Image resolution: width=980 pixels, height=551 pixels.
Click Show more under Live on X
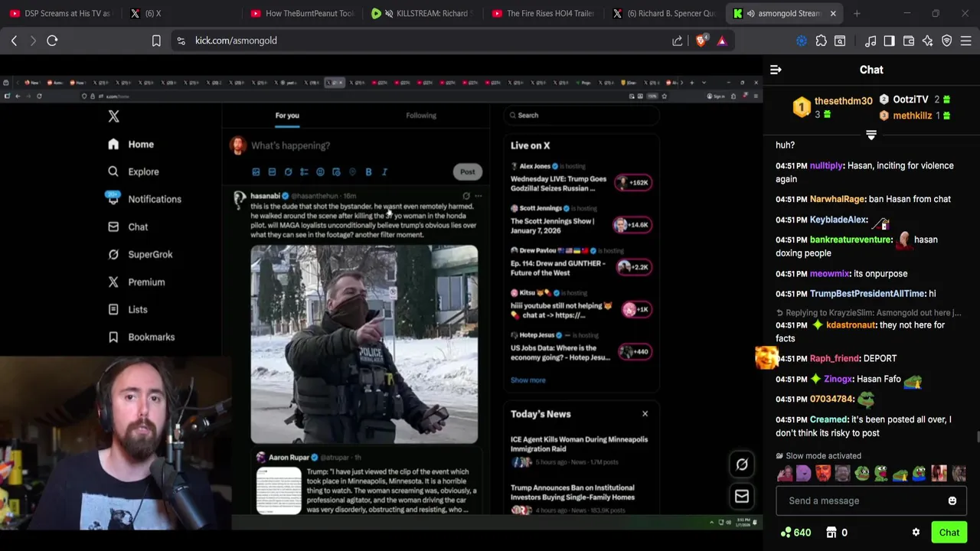coord(528,380)
